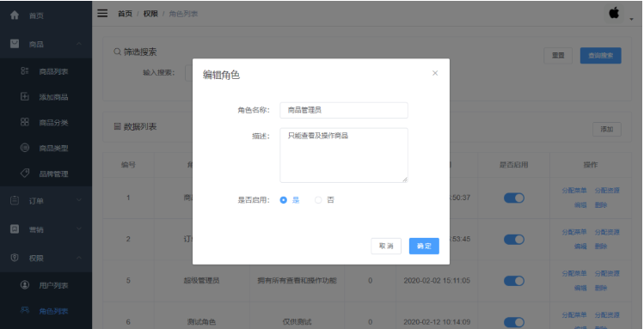
Task: Click the 编号 column header
Action: point(128,165)
